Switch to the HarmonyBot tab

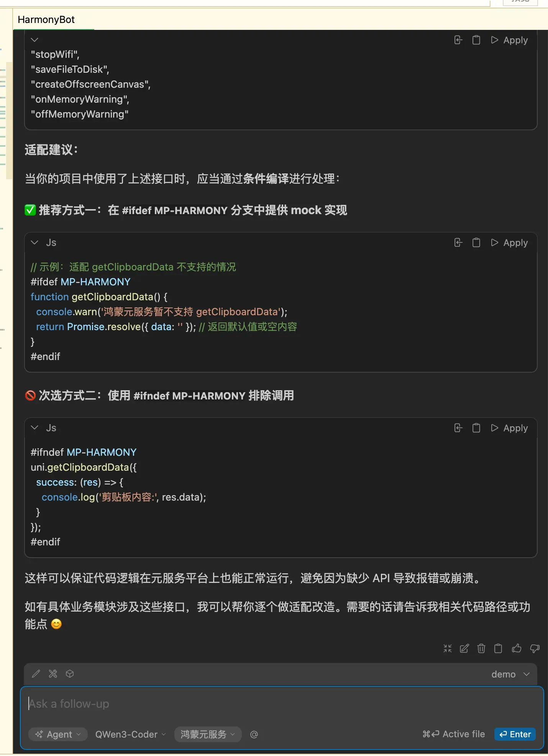point(46,20)
